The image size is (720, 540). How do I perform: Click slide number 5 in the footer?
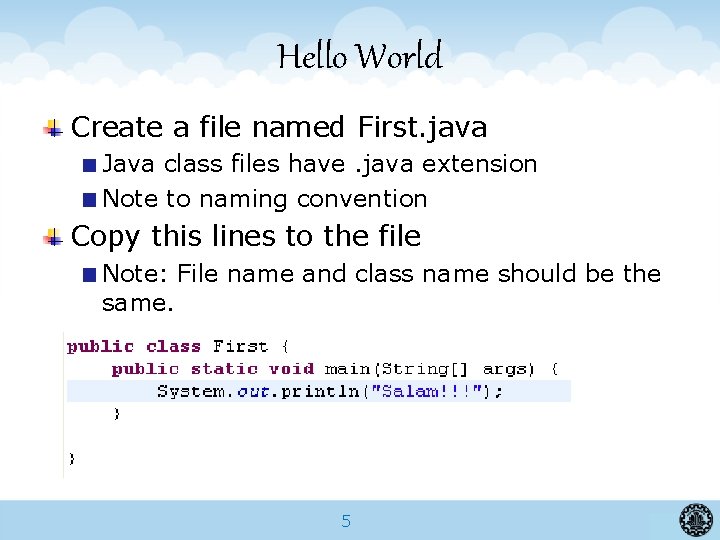[x=346, y=521]
